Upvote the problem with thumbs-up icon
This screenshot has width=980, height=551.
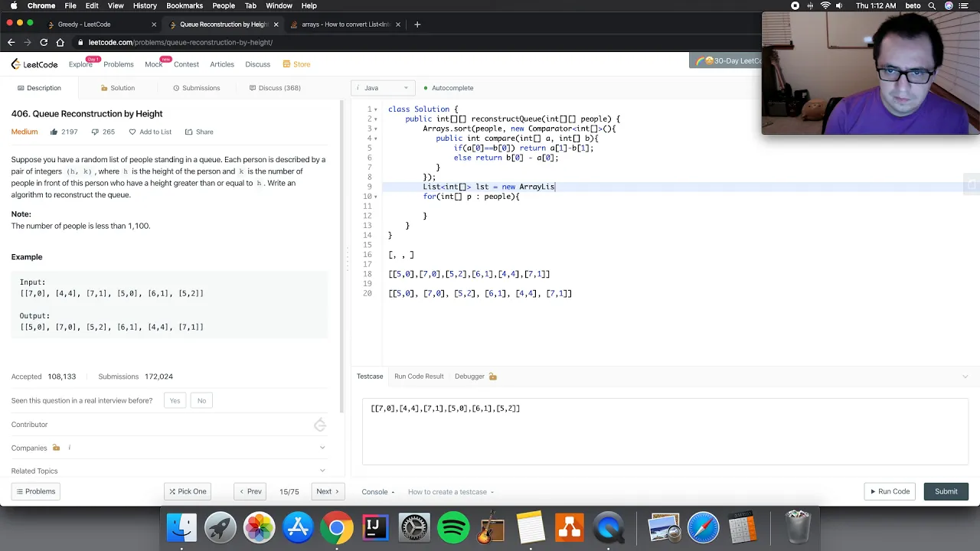click(x=54, y=132)
